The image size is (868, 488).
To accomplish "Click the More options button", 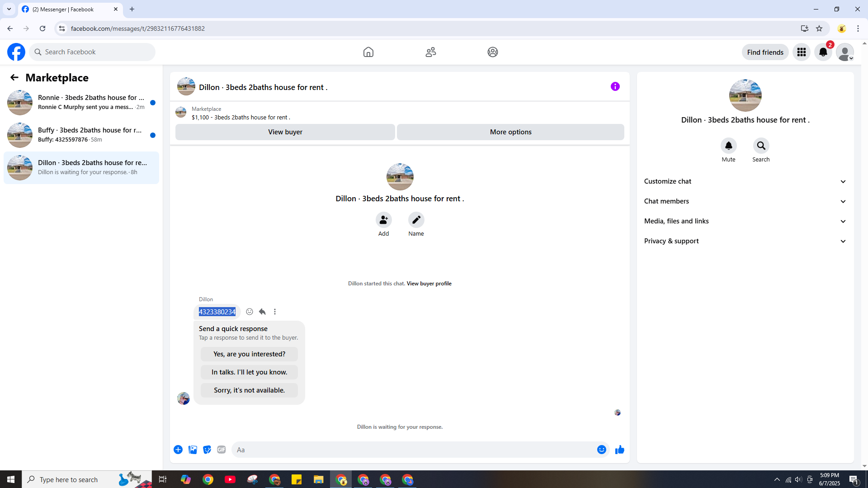I will pos(510,132).
